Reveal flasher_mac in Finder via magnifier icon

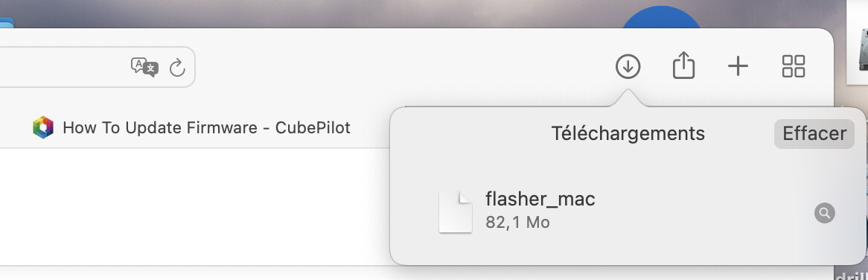[824, 213]
